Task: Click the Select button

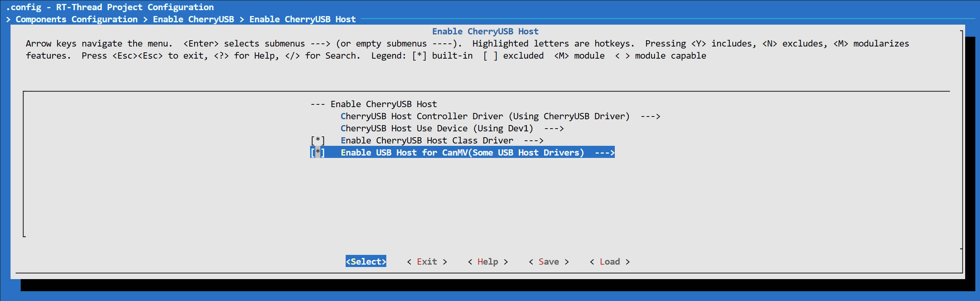Action: pos(366,261)
